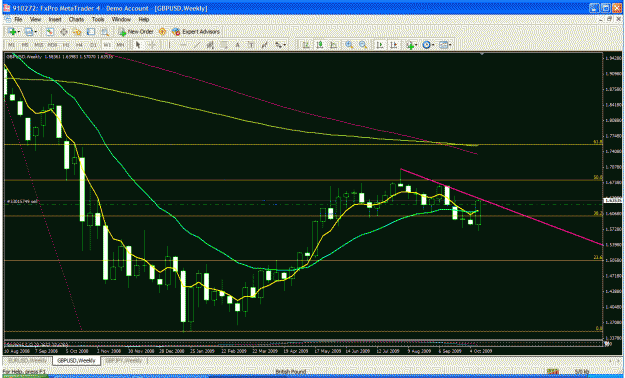
Task: Switch to the GBPUSD,Weekly chart tab
Action: pyautogui.click(x=76, y=360)
